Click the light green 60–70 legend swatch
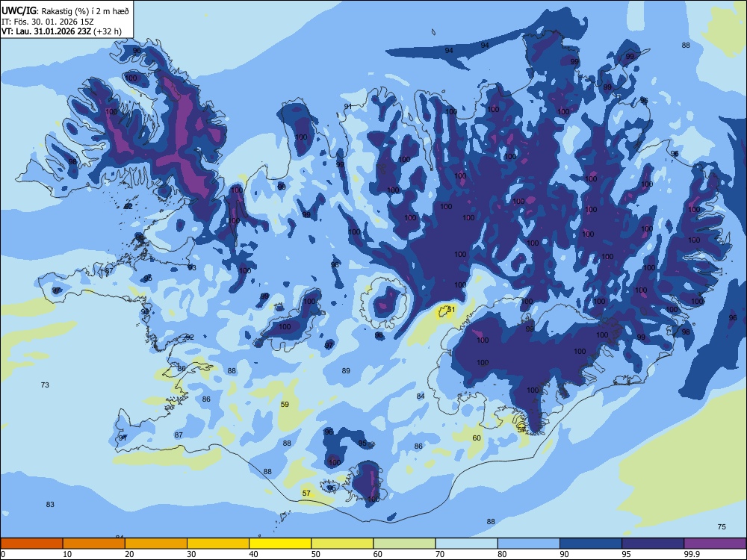The image size is (747, 560). [x=404, y=544]
